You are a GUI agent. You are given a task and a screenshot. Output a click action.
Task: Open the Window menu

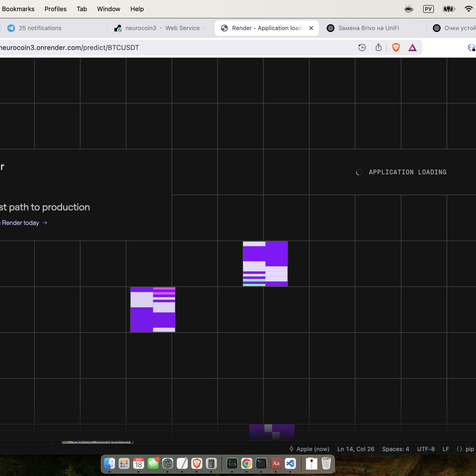108,9
